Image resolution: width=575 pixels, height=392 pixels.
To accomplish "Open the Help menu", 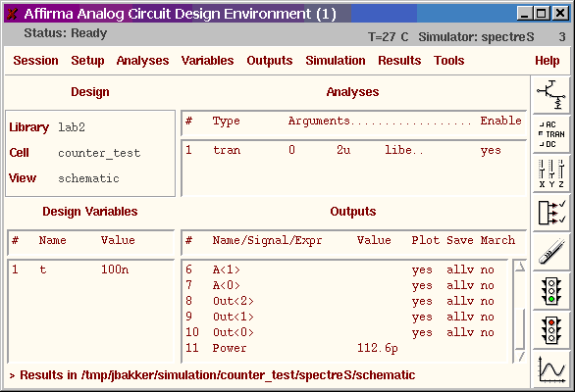I will point(548,61).
